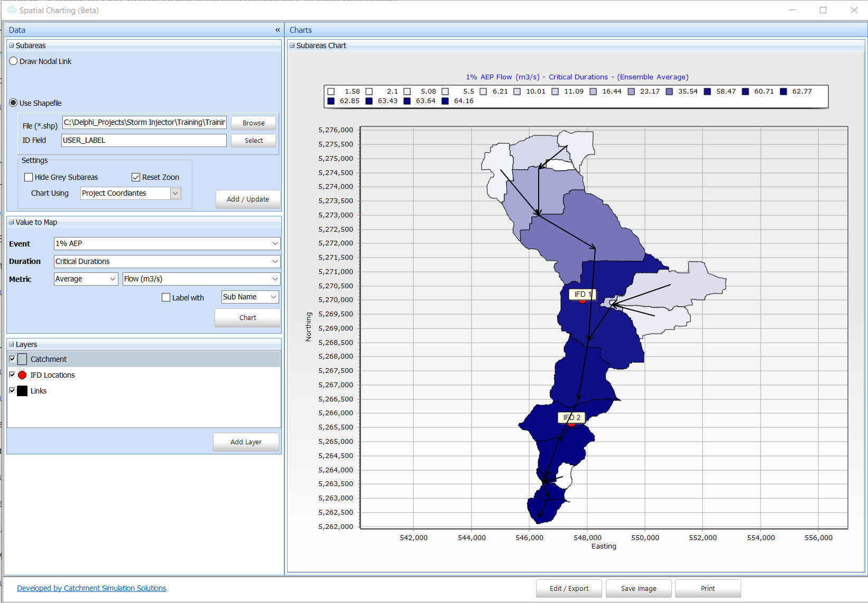
Task: Open the Catchment Simulation Solutions link
Action: click(91, 588)
